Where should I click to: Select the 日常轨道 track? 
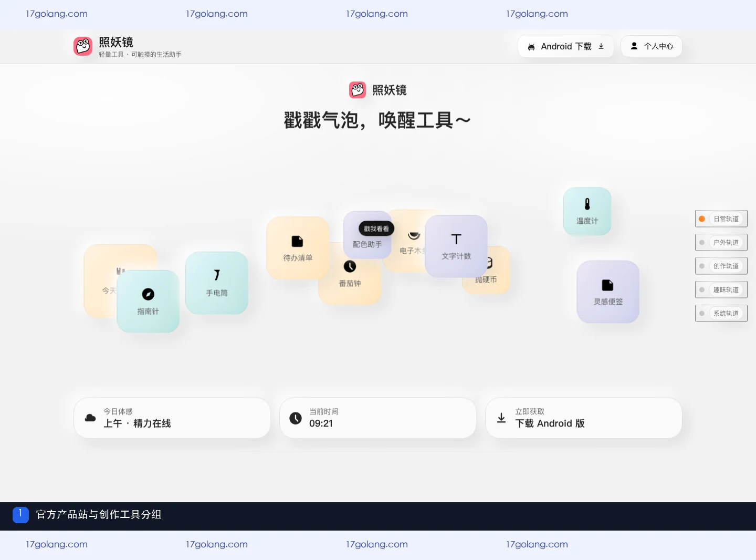tap(721, 219)
